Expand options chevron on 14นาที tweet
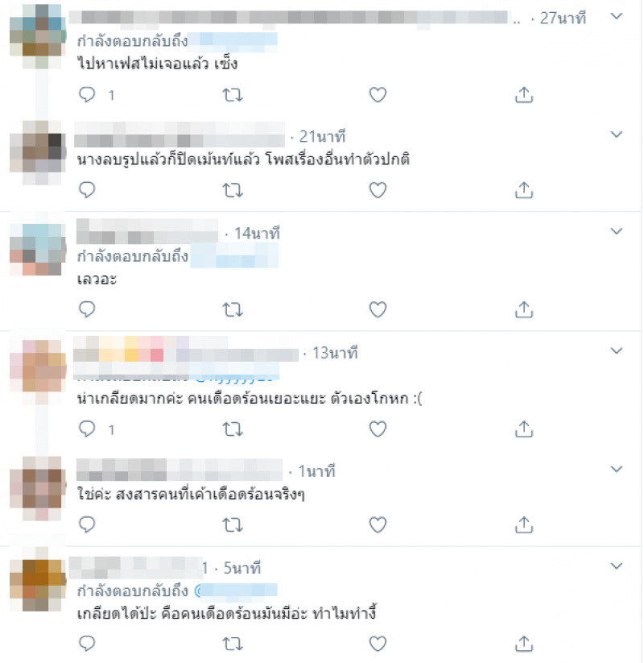 (x=617, y=231)
